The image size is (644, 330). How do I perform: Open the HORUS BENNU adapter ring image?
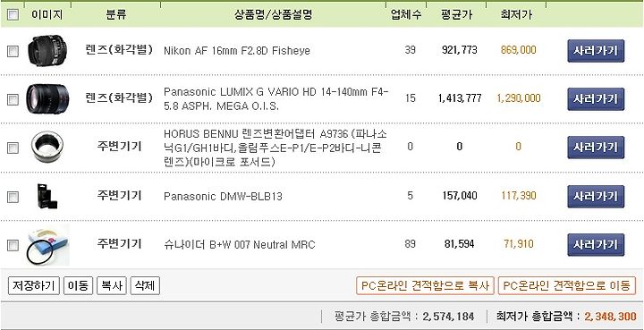tap(47, 147)
